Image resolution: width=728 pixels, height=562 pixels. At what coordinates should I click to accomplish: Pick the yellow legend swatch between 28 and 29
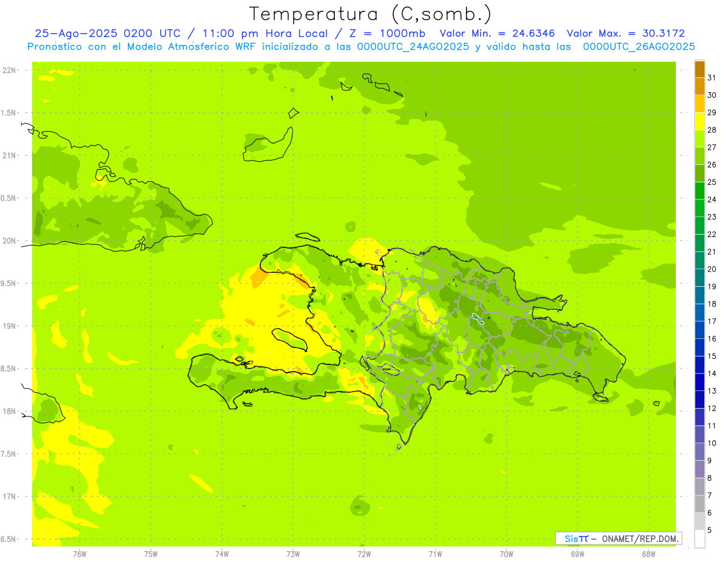click(x=699, y=121)
